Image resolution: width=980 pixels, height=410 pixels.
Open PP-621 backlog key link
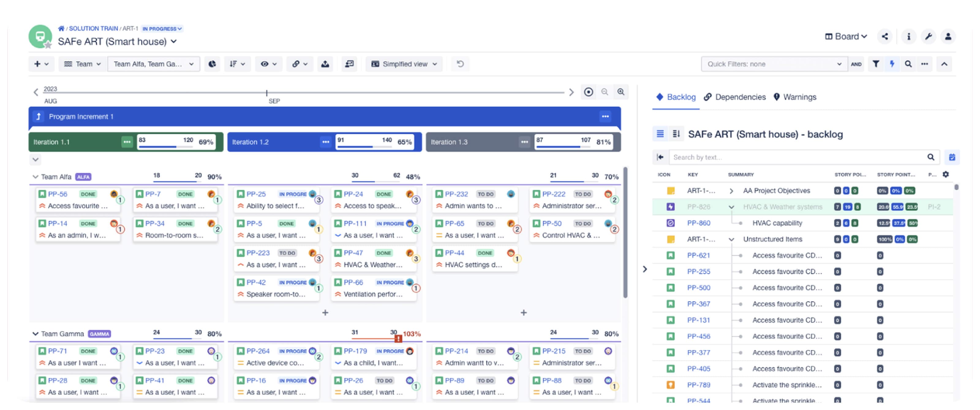pyautogui.click(x=699, y=255)
